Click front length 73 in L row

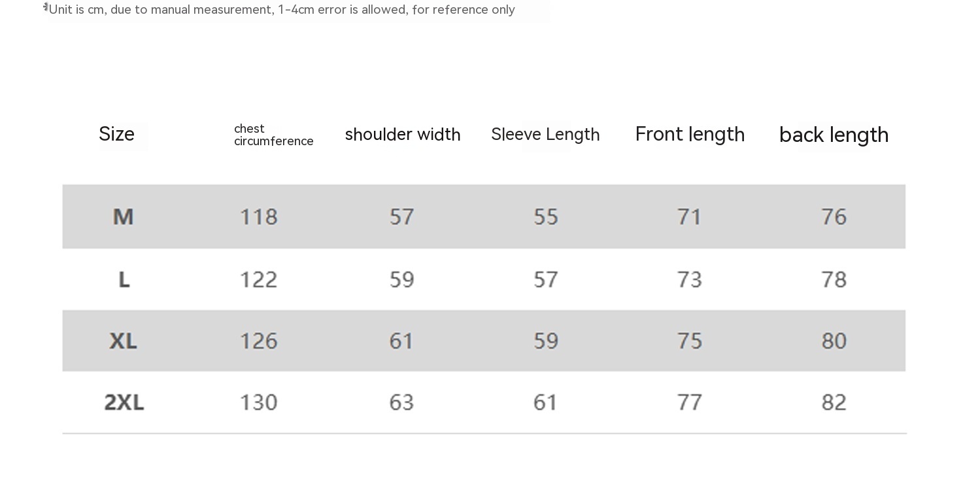[690, 280]
